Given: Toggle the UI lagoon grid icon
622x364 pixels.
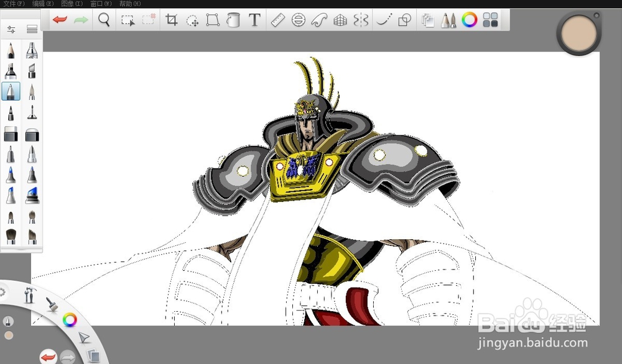Looking at the screenshot, I should point(490,19).
